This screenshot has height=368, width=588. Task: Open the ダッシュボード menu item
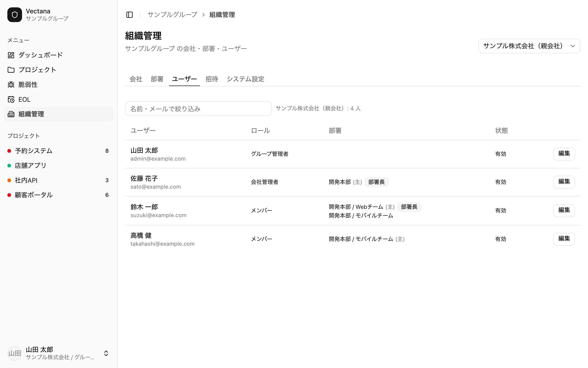59,55
